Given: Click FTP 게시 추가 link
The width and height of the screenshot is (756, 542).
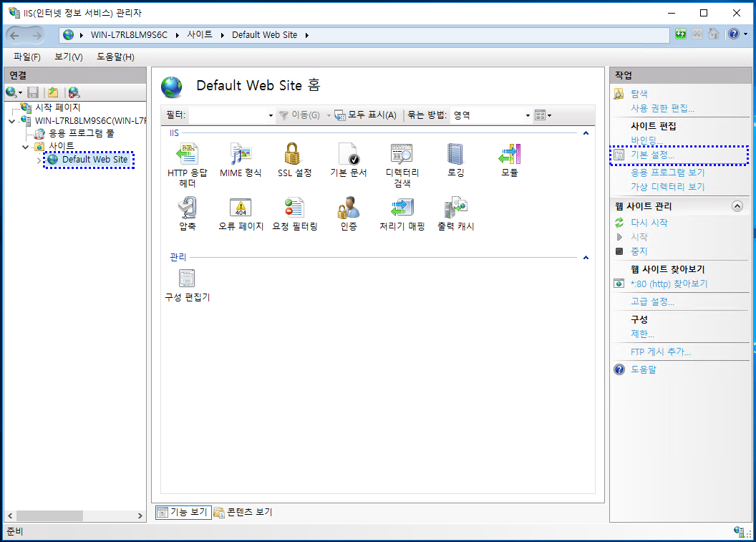Looking at the screenshot, I should point(661,352).
